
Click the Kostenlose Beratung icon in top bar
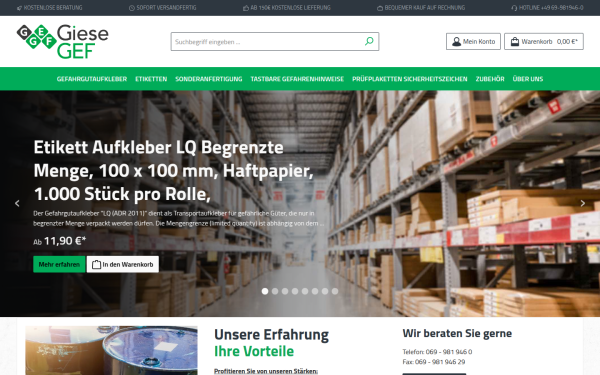20,8
